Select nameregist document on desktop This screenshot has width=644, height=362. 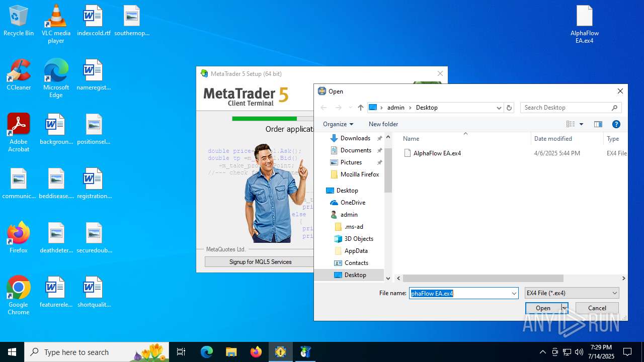click(x=94, y=75)
